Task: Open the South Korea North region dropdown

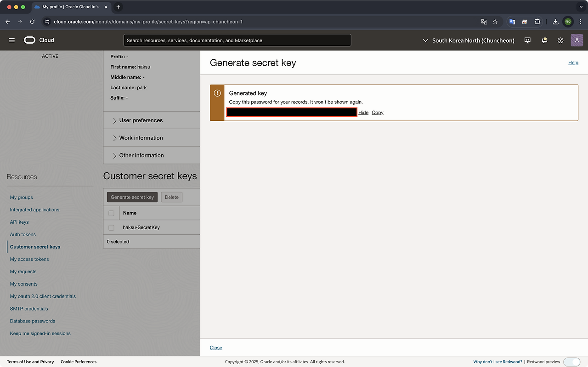Action: [468, 40]
